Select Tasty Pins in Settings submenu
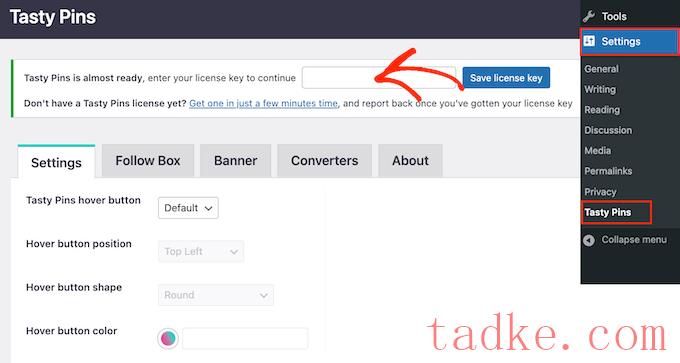 (x=608, y=213)
